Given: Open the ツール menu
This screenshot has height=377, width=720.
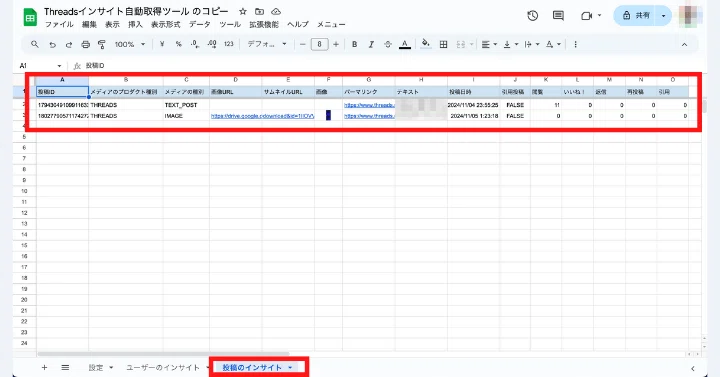Looking at the screenshot, I should [230, 25].
